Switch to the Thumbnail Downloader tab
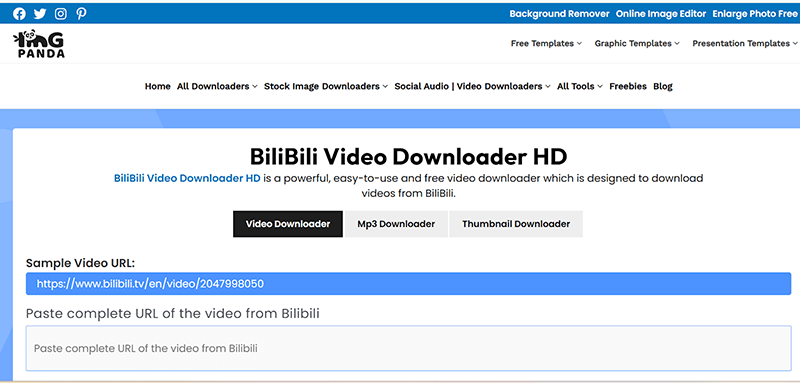The image size is (800, 383). [x=516, y=224]
